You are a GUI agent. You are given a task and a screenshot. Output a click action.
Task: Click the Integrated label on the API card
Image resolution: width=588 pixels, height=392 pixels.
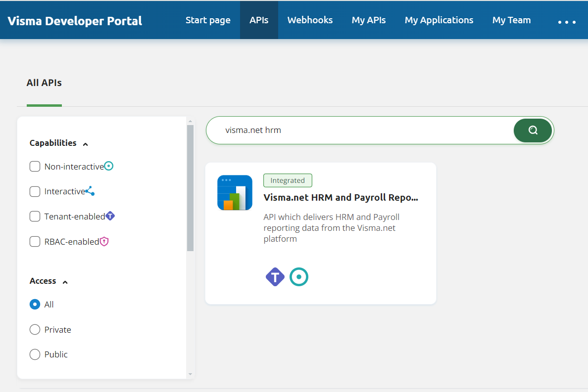point(288,180)
